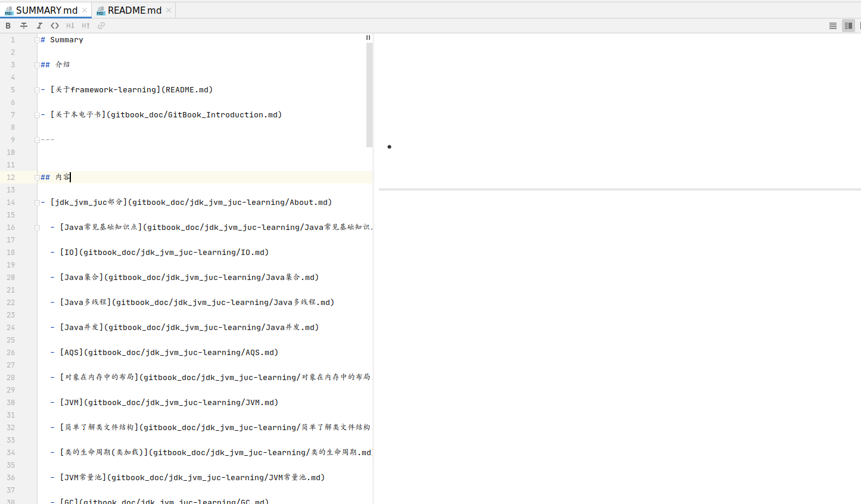Fold the README.md link list item
861x504 pixels.
pos(37,90)
